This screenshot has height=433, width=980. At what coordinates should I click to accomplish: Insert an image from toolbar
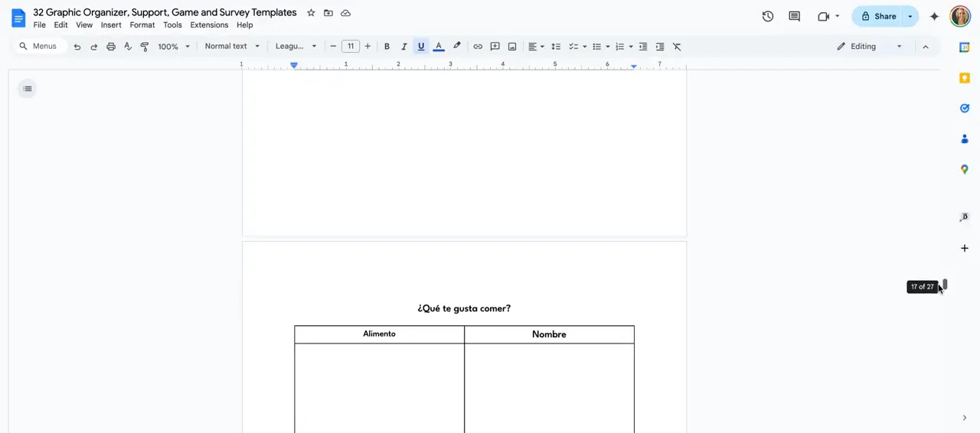[512, 47]
